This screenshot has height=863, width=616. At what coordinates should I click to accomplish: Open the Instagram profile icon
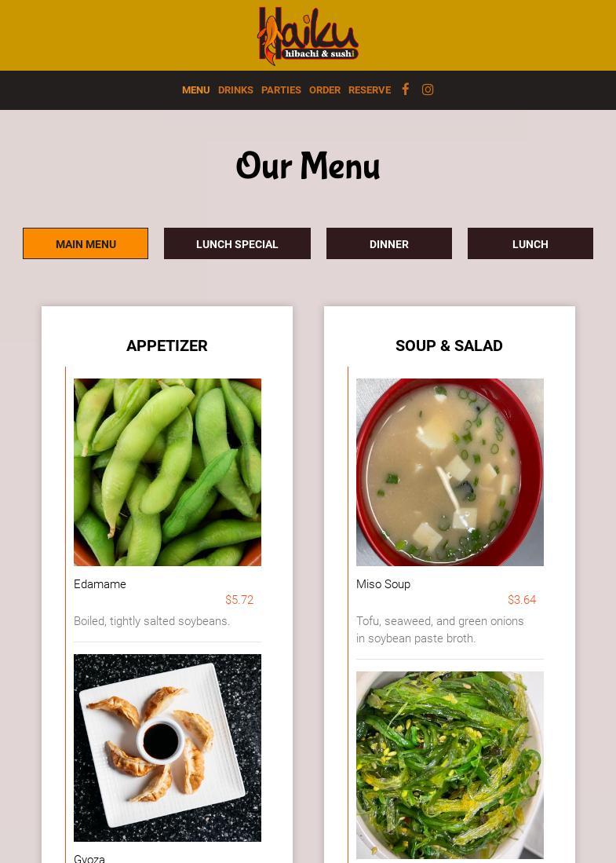(x=428, y=90)
